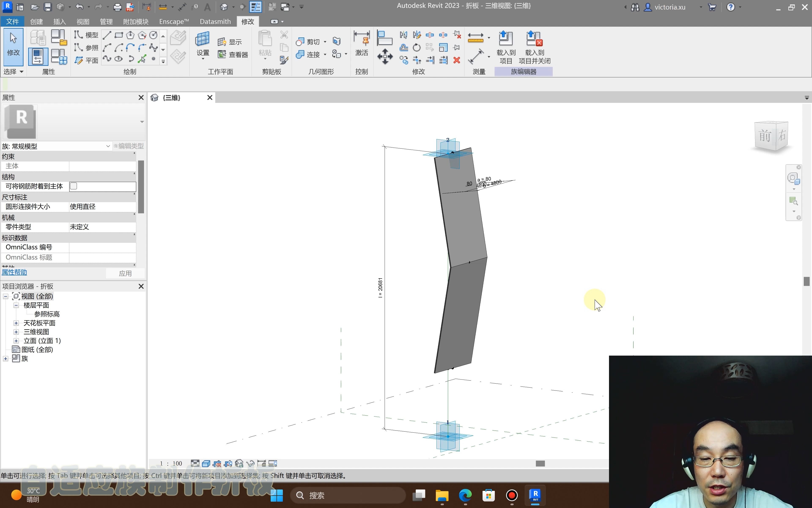
Task: Select the Modify (修改) arrow tool
Action: (x=13, y=47)
